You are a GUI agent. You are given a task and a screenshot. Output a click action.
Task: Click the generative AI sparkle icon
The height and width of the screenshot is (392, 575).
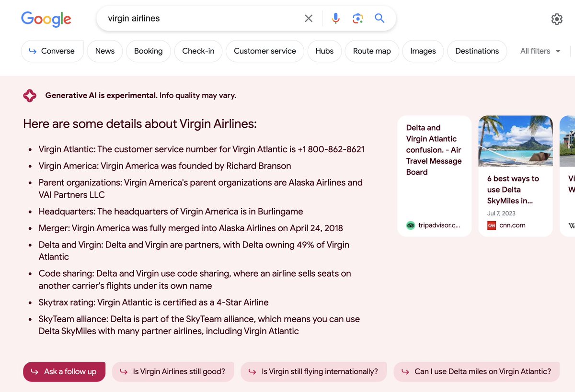30,95
